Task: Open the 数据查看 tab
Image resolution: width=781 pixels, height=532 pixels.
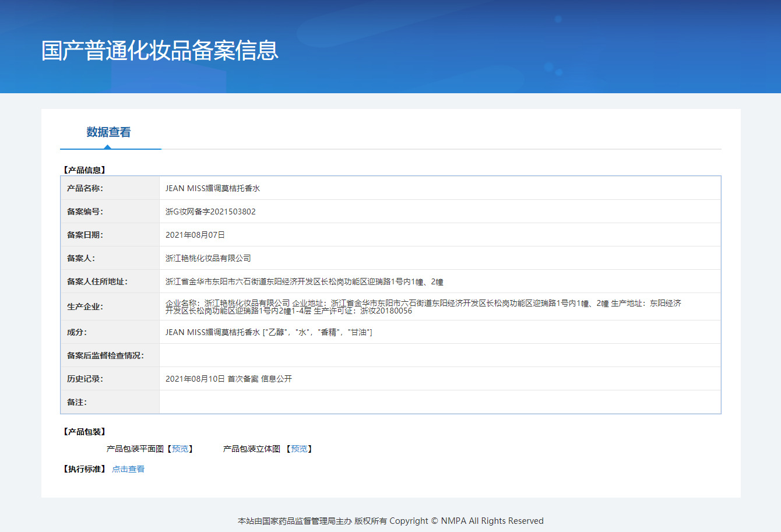Action: tap(108, 132)
